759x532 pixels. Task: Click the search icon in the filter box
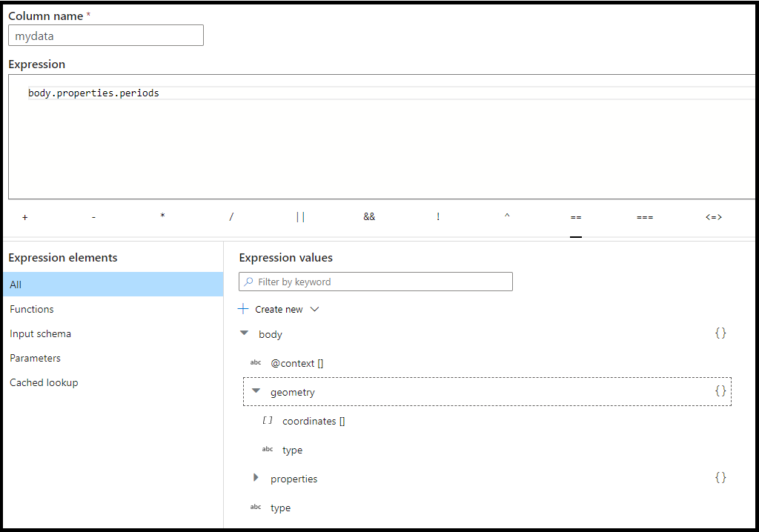pyautogui.click(x=250, y=281)
